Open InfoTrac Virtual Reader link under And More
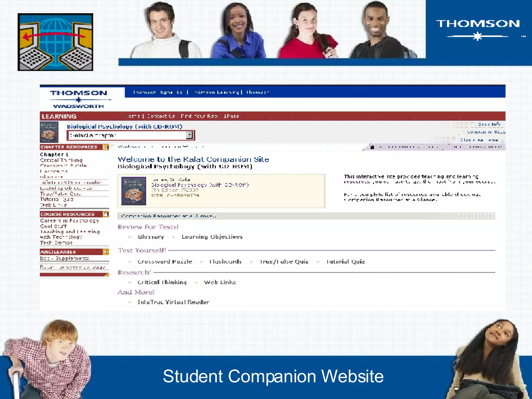Viewport: 532px width, 399px height. (x=173, y=302)
